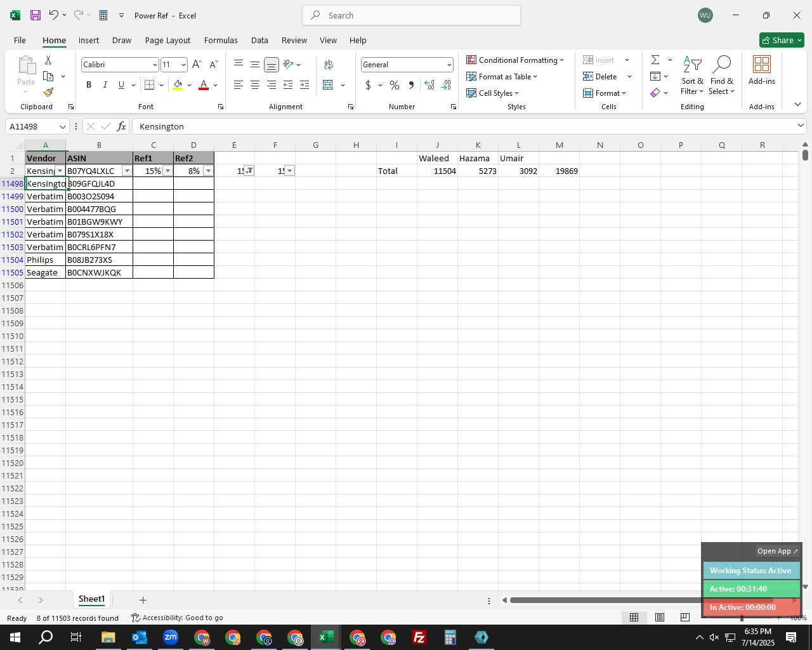
Task: Open Ref2 column filter dropdown
Action: (x=208, y=171)
